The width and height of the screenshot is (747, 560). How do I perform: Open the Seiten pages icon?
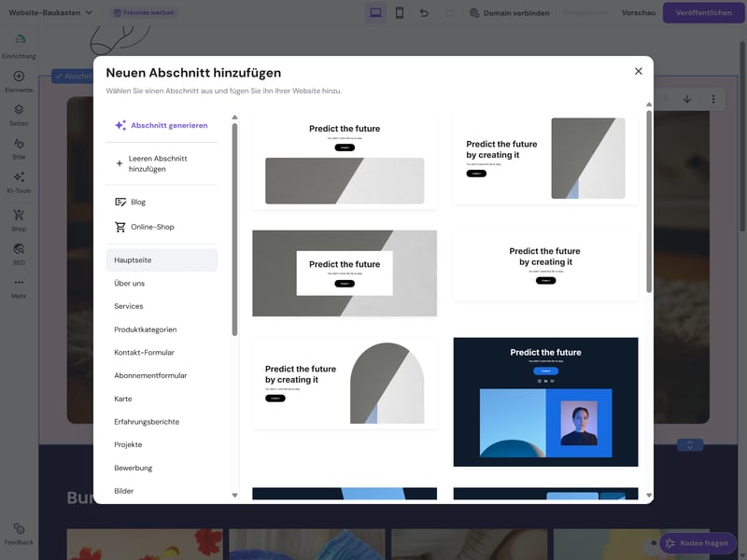click(x=19, y=114)
